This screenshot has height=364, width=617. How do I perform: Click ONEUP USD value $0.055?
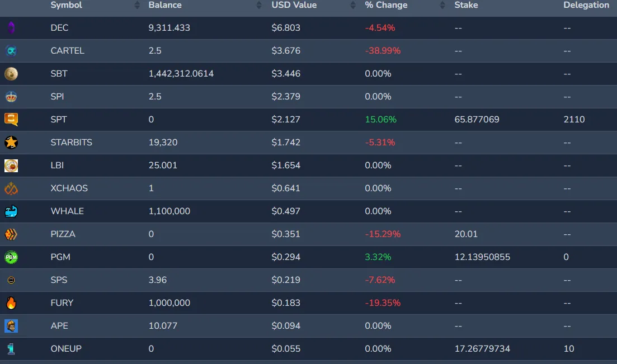pyautogui.click(x=286, y=349)
